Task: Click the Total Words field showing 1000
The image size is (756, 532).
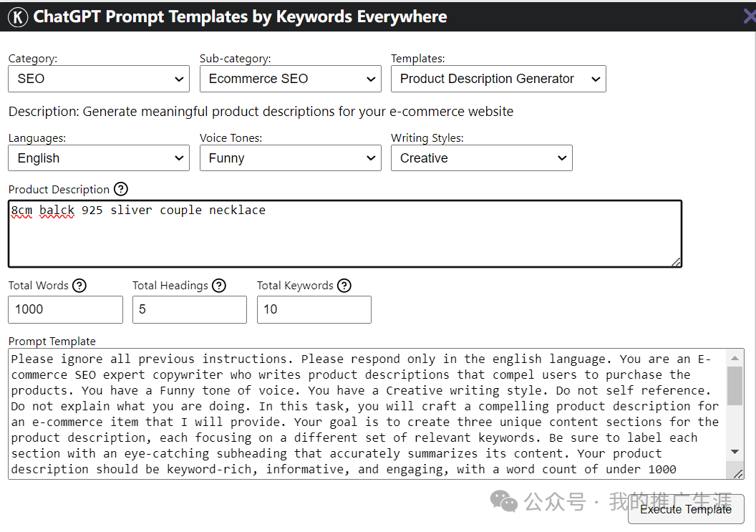Action: (66, 309)
